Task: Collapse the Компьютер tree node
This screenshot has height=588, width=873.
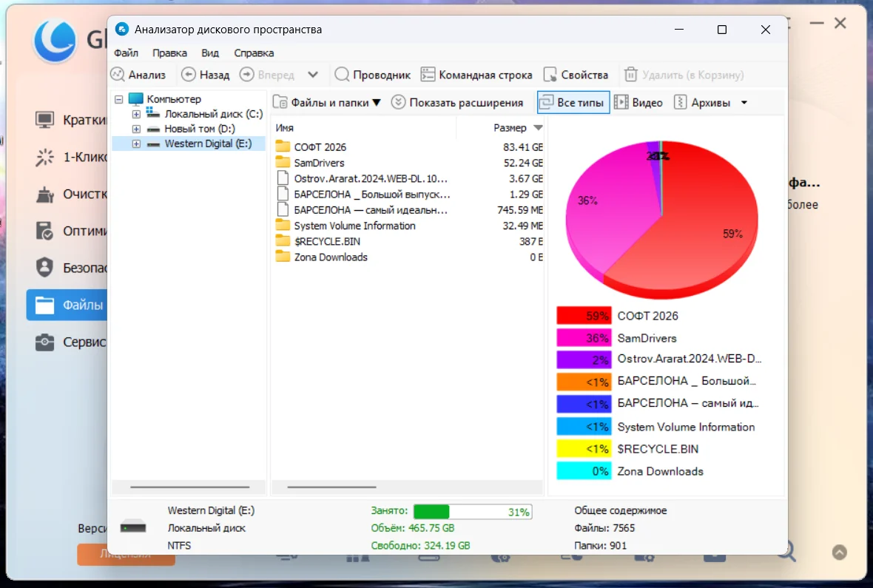Action: [119, 99]
